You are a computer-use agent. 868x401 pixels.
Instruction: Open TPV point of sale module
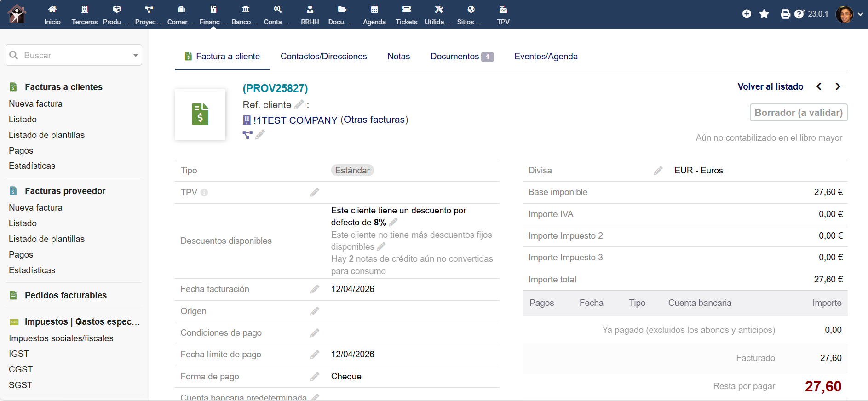(x=503, y=15)
